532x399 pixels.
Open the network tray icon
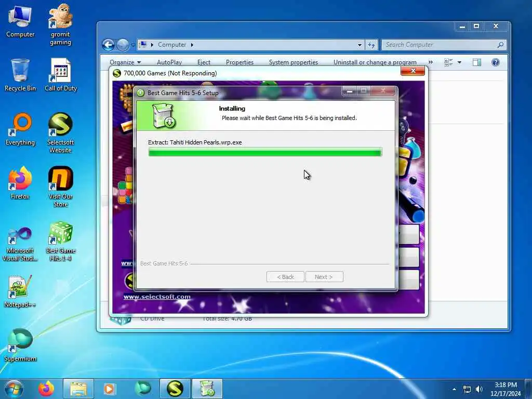[467, 389]
